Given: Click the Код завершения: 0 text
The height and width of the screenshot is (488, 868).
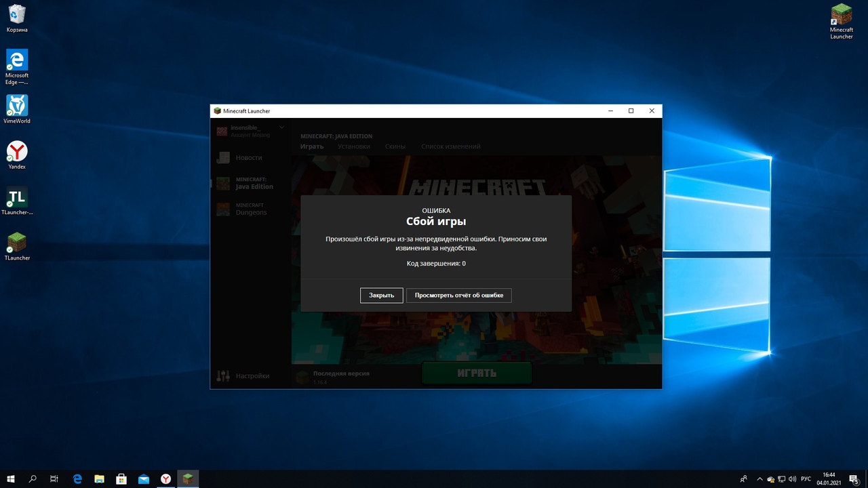Looking at the screenshot, I should 436,263.
